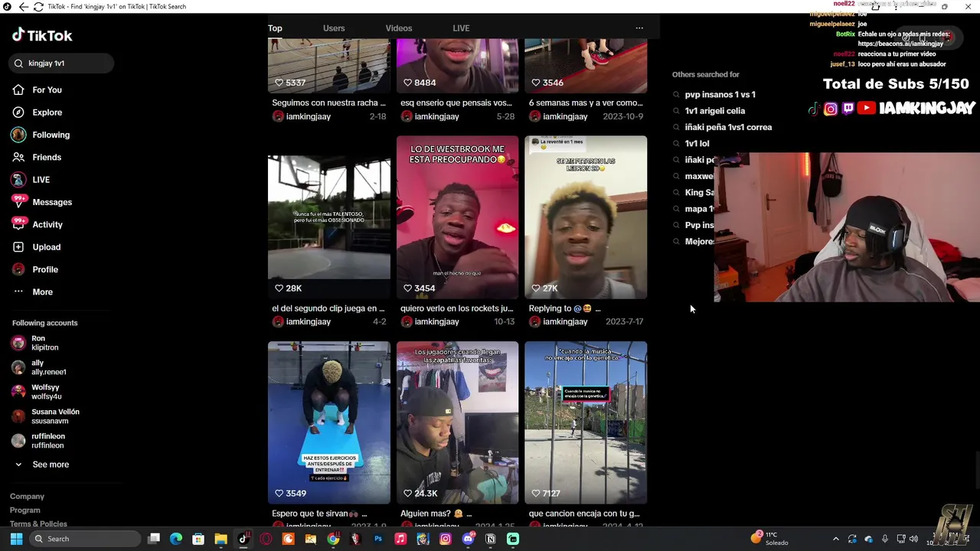Open the 24.3K likes shoes video
Image resolution: width=980 pixels, height=551 pixels.
click(457, 422)
